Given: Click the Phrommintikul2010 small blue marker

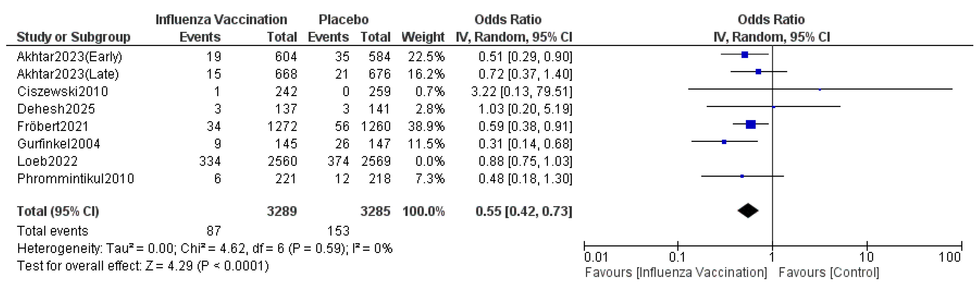Looking at the screenshot, I should coord(742,176).
